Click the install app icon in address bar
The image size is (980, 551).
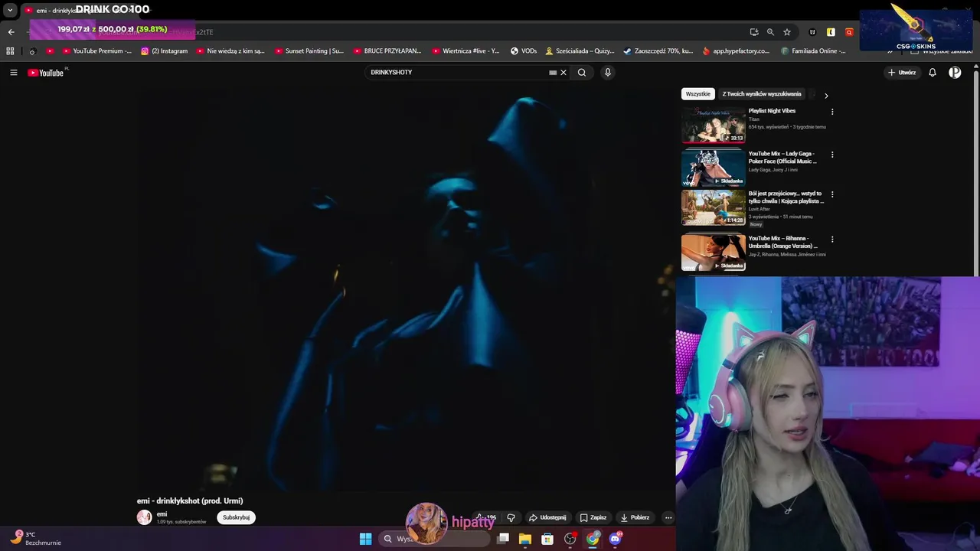pos(754,32)
